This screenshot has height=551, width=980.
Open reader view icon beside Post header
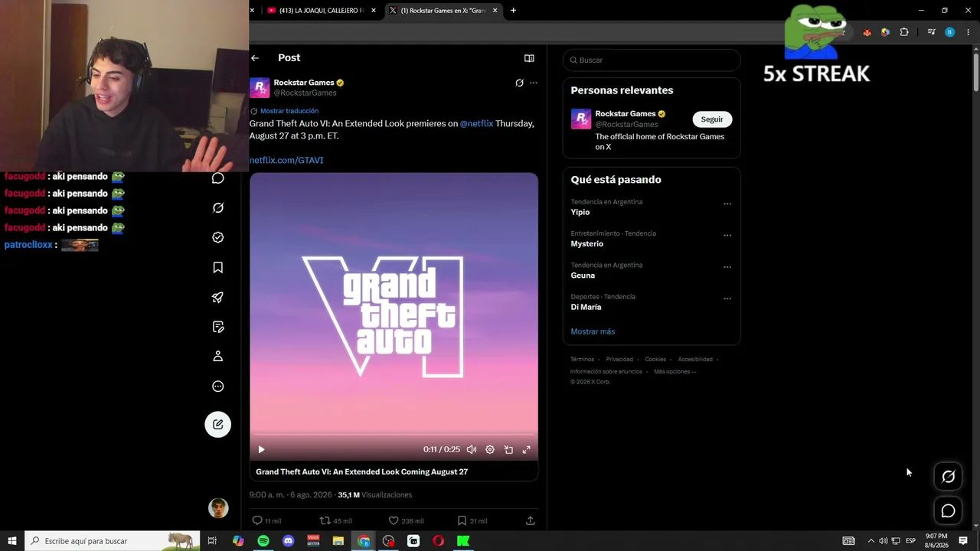coord(529,58)
